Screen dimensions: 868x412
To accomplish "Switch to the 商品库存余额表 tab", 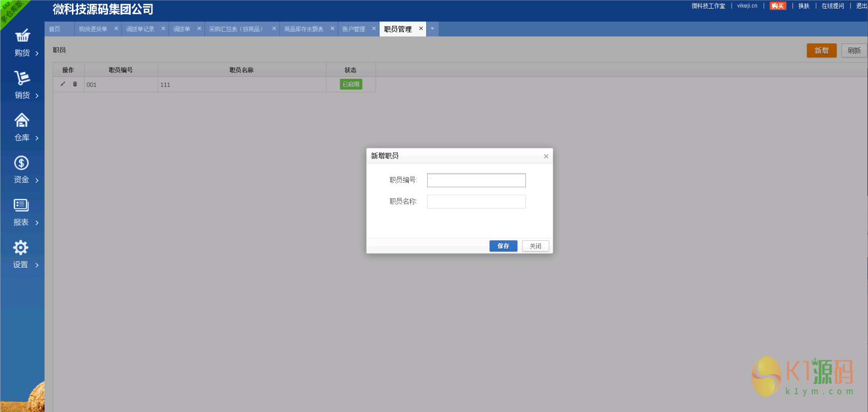I will (x=304, y=29).
